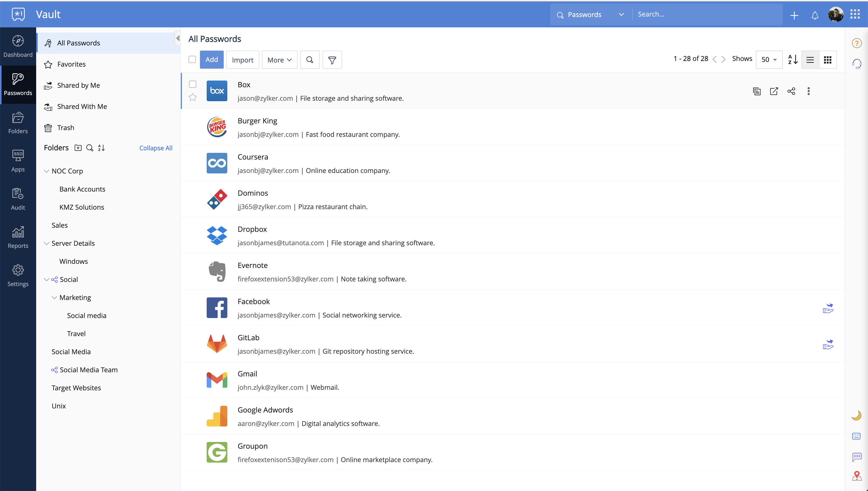The height and width of the screenshot is (491, 868).
Task: Open the Audit section in the sidebar
Action: pos(18,198)
